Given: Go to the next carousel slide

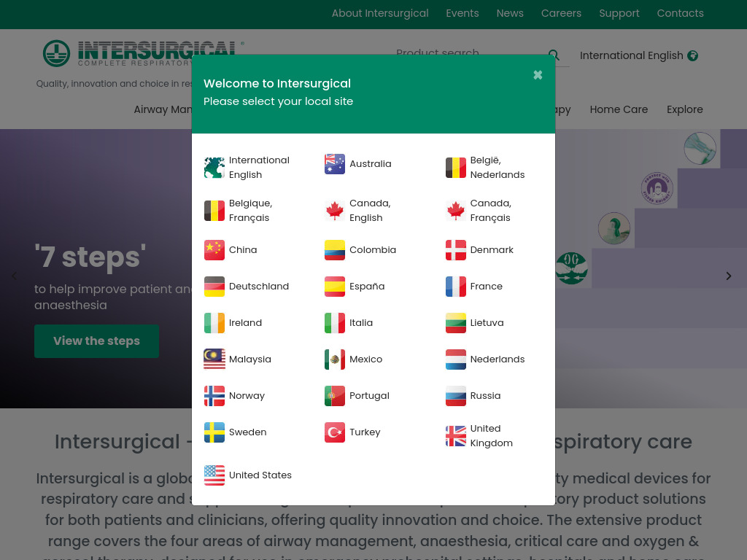Looking at the screenshot, I should [729, 276].
